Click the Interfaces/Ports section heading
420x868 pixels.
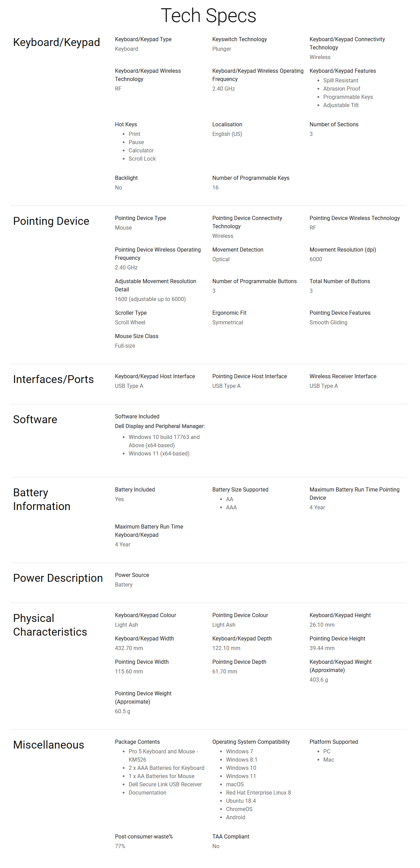53,379
